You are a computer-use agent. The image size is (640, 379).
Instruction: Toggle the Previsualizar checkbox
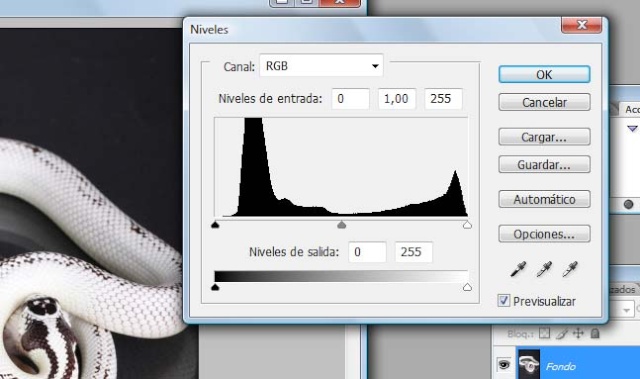tap(503, 301)
